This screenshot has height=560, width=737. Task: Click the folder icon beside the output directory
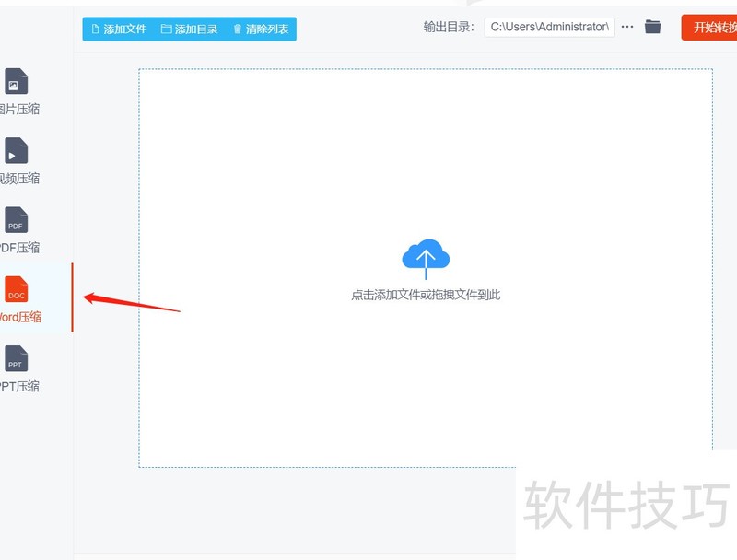(653, 27)
